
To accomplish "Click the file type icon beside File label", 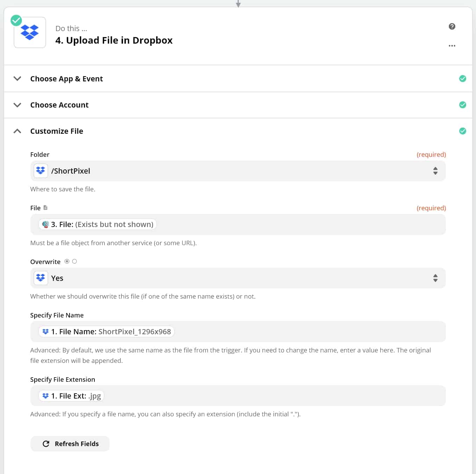I will coord(45,208).
